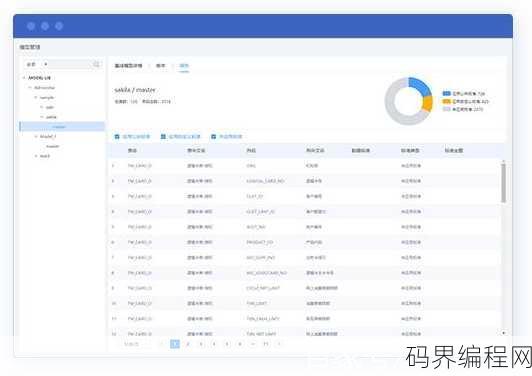The height and width of the screenshot is (376, 532).
Task: Toggle the first filter checkbox above the table
Action: click(117, 136)
